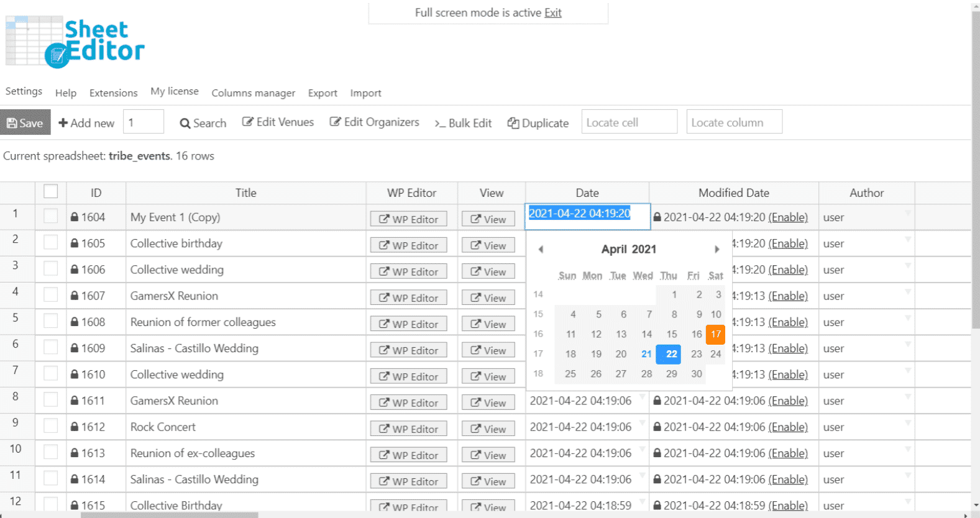The width and height of the screenshot is (980, 518).
Task: Click the Sheet Editor logo
Action: (x=75, y=42)
